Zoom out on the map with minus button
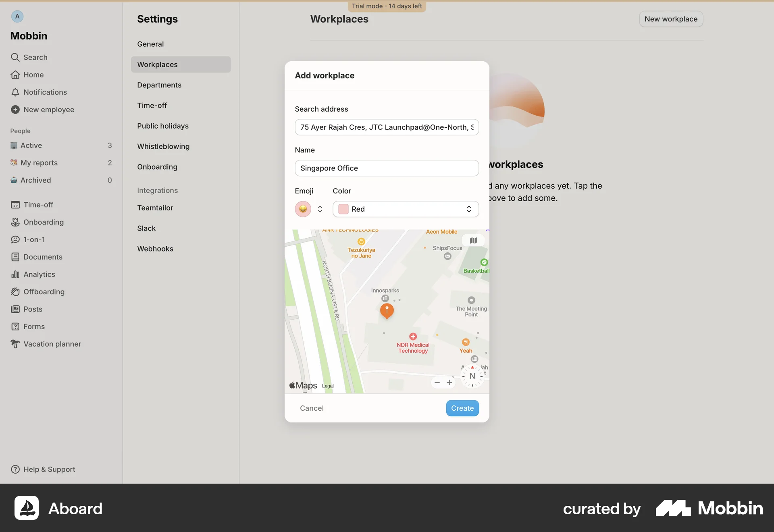Viewport: 774px width, 532px height. [437, 382]
